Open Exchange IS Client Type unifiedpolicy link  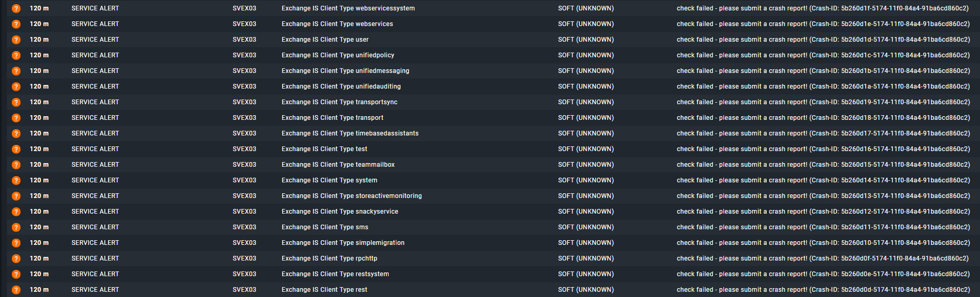pos(337,55)
